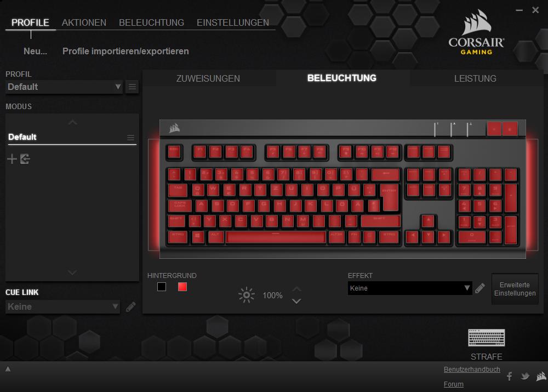Screen dimensions: 548x392
Task: Open the Benutzerhandbuch link
Action: 472,370
